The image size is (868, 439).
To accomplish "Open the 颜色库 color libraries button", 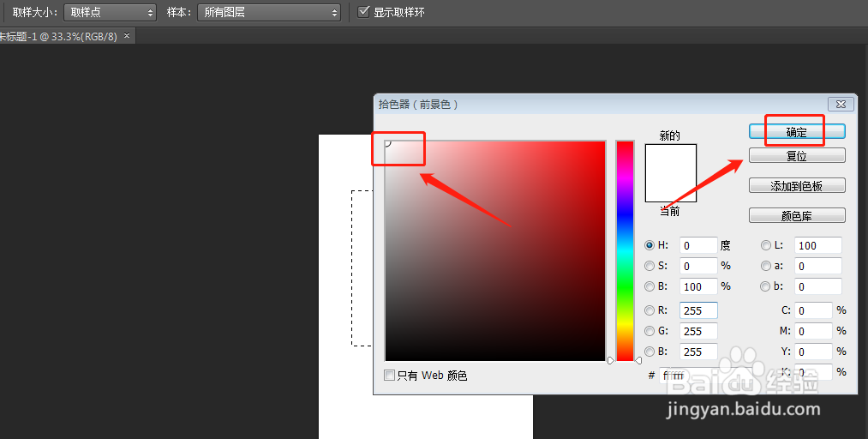I will click(797, 215).
